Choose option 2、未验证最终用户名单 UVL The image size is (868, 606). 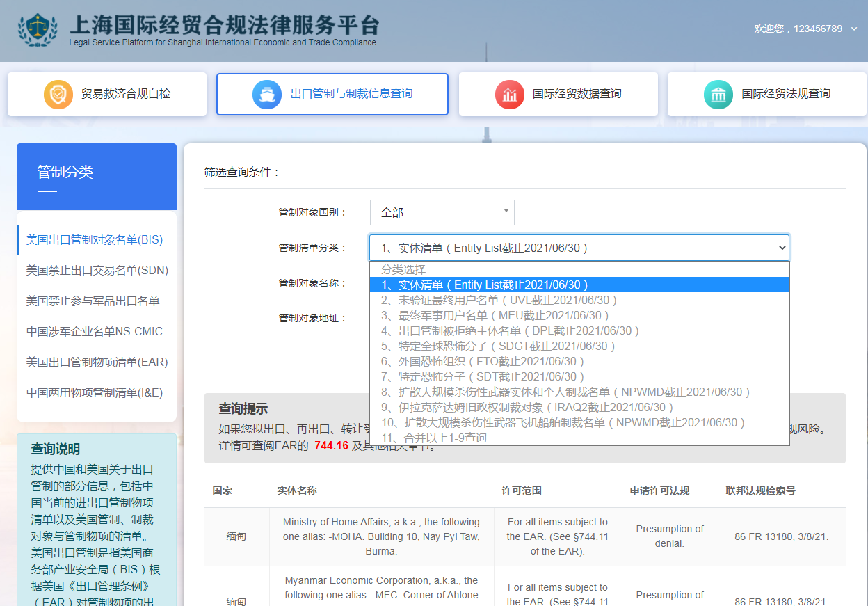coord(579,300)
